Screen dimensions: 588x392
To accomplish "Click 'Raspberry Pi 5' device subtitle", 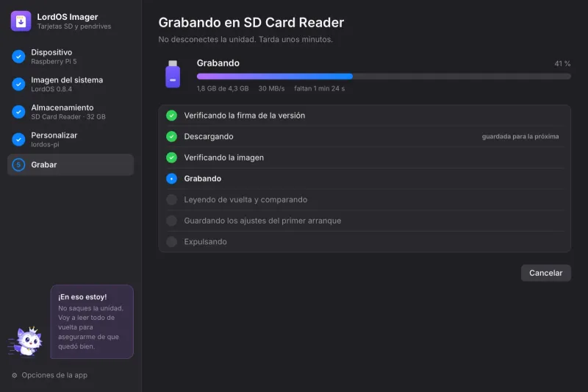I will click(54, 62).
